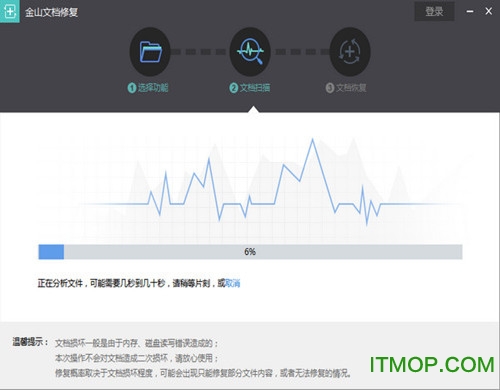Click the magnifier pulse icon for 文档扫描
The width and height of the screenshot is (500, 390).
[x=250, y=52]
